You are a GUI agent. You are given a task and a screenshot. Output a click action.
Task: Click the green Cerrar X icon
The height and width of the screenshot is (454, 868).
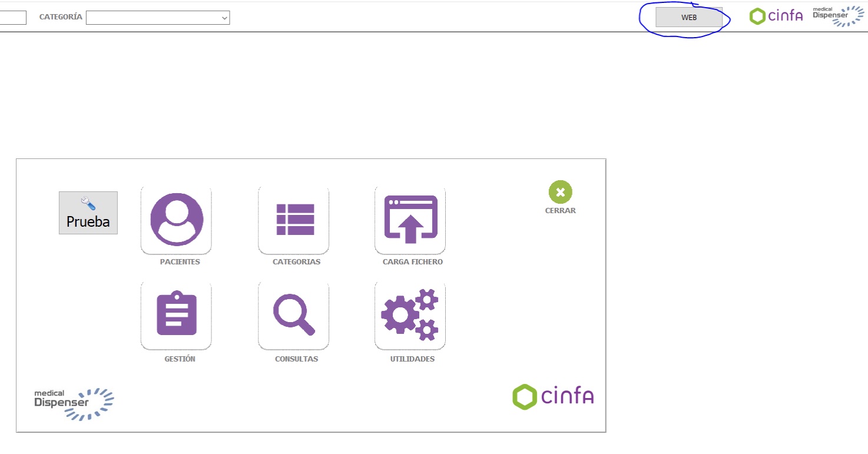pos(560,192)
